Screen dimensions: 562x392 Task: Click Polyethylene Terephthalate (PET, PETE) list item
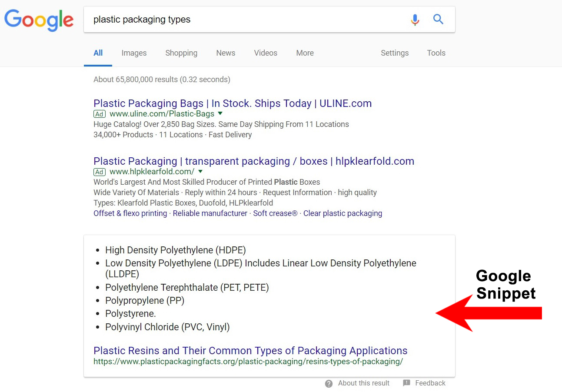187,288
